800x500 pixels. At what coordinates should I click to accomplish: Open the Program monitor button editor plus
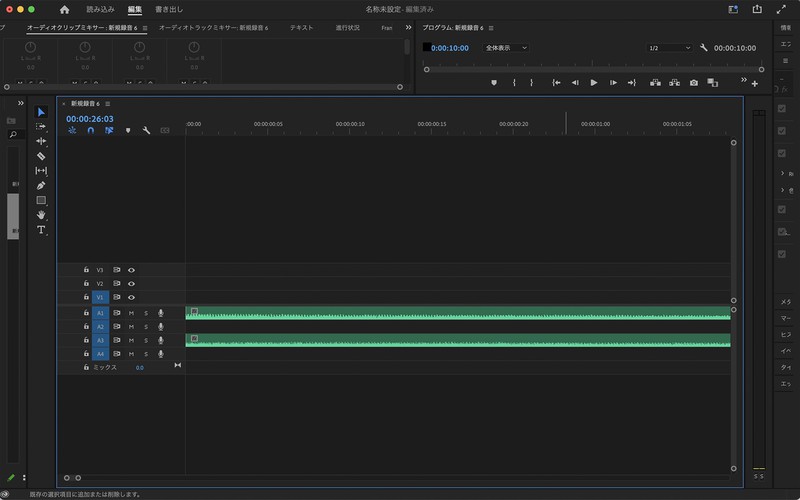[x=755, y=84]
